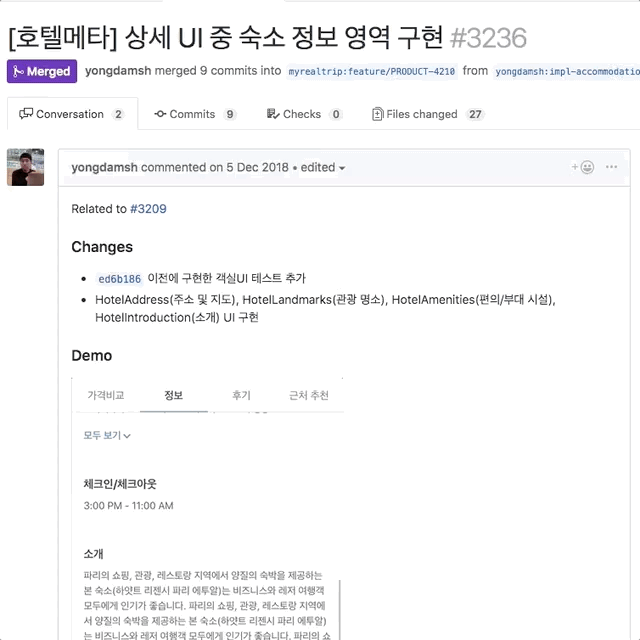
Task: Select the 가격비교 tab in demo
Action: (106, 396)
